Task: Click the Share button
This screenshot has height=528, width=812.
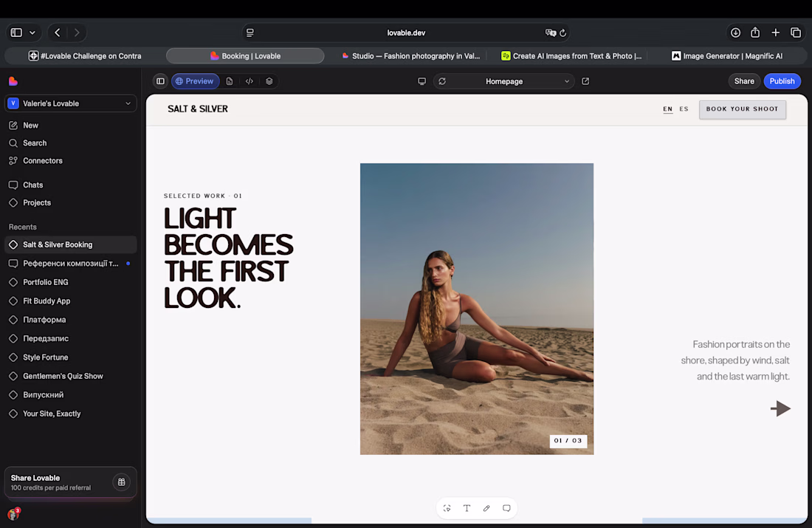Action: click(744, 81)
